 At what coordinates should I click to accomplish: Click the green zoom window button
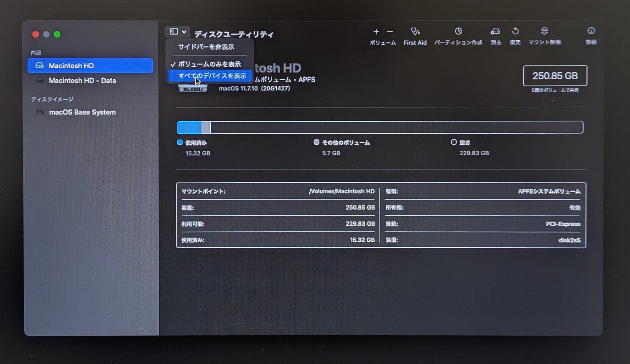click(57, 34)
